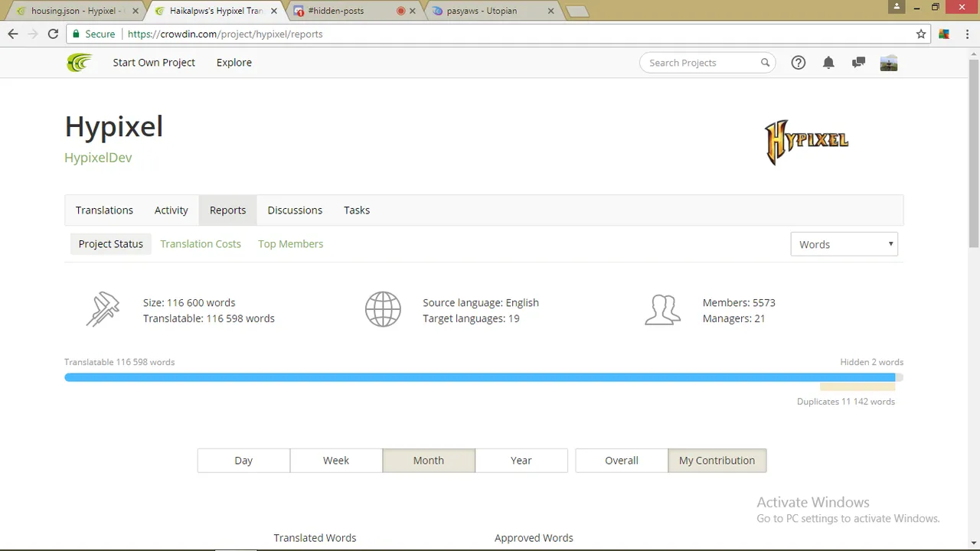Image resolution: width=980 pixels, height=551 pixels.
Task: Open the help question mark icon
Action: 799,63
